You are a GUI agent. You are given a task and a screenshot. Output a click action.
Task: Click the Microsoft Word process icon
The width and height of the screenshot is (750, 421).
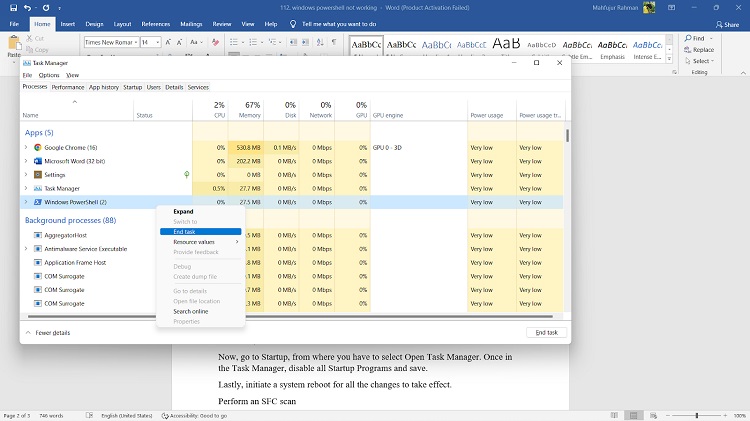[37, 161]
